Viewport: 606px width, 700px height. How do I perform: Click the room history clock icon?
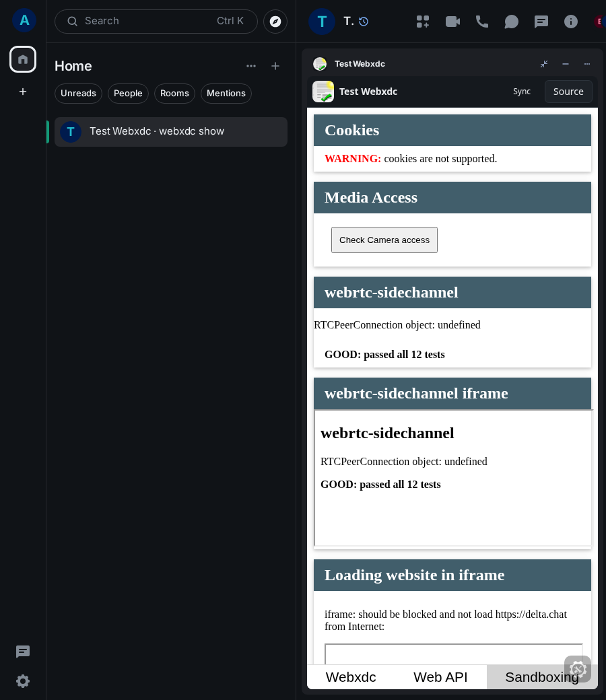click(364, 22)
